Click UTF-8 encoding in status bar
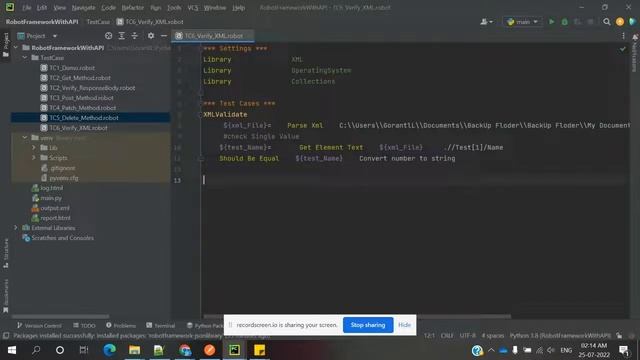 click(x=467, y=336)
